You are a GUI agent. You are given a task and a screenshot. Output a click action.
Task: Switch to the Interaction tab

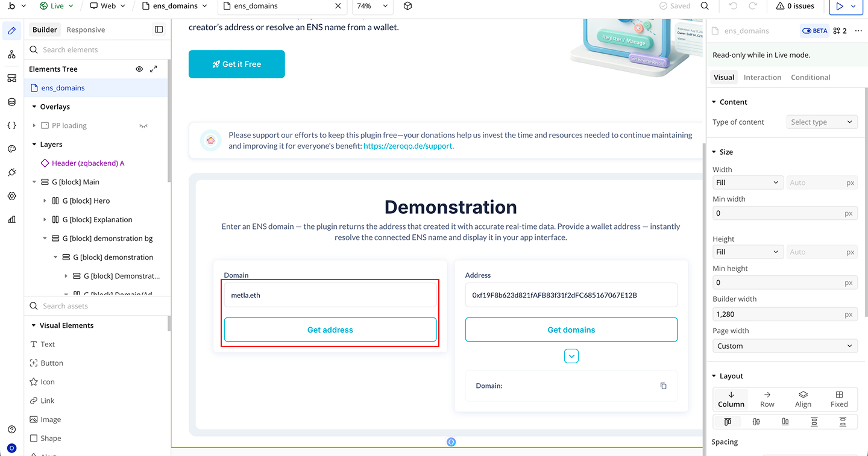763,77
